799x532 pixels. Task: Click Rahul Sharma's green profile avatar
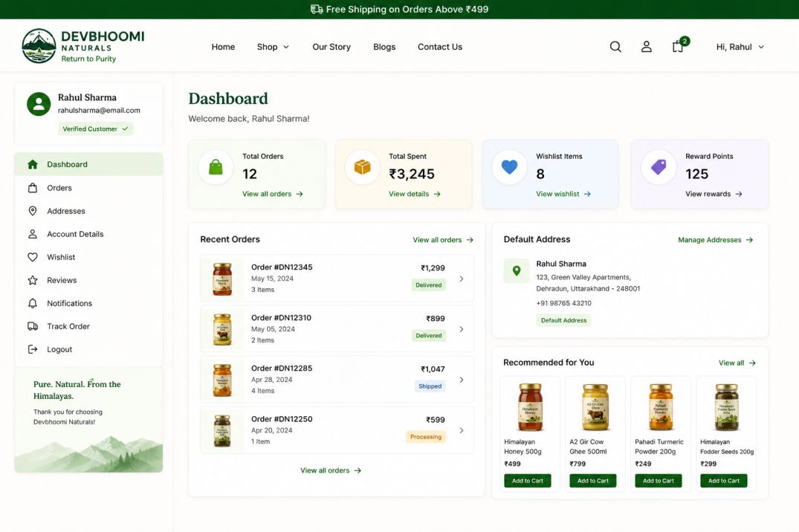click(x=39, y=104)
